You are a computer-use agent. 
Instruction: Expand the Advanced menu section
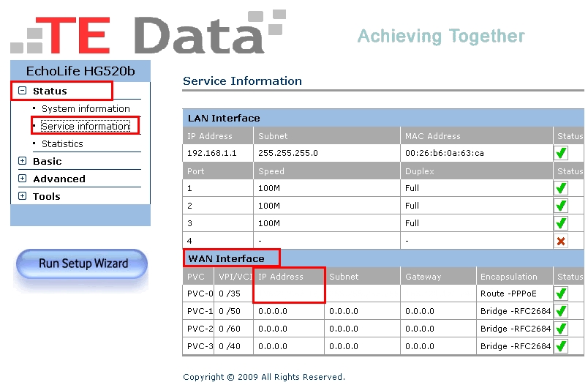point(22,179)
